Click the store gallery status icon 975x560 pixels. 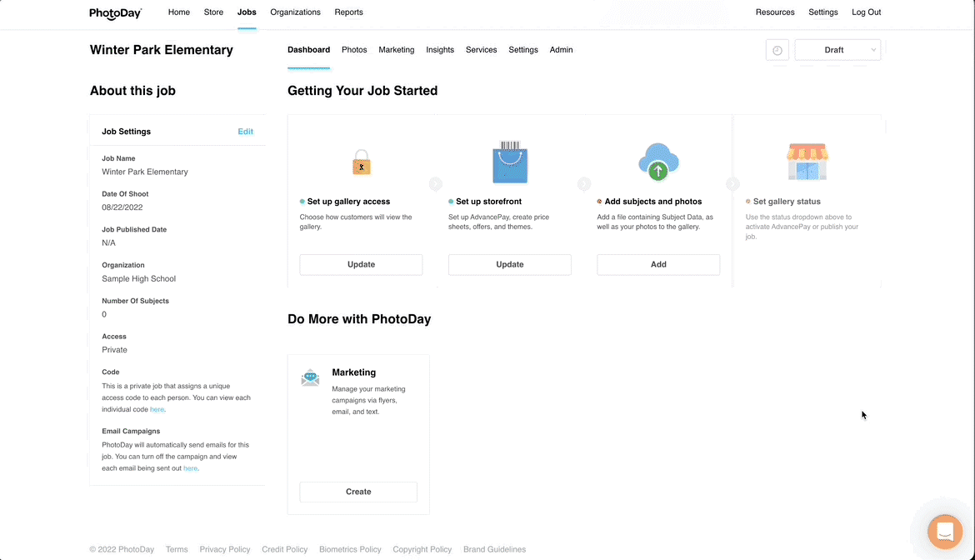click(x=807, y=162)
